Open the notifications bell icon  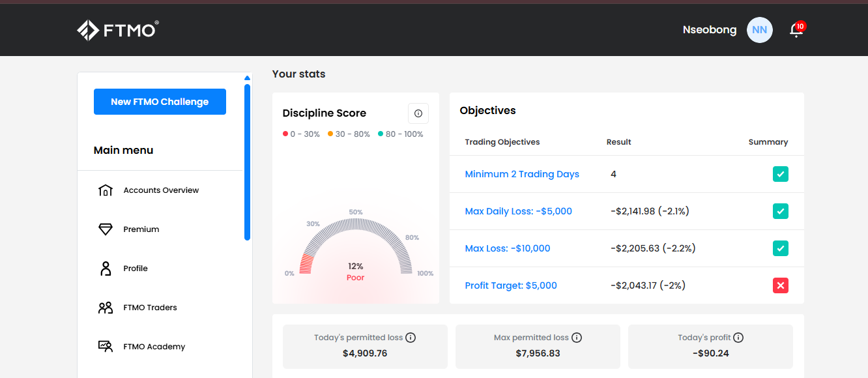point(795,30)
